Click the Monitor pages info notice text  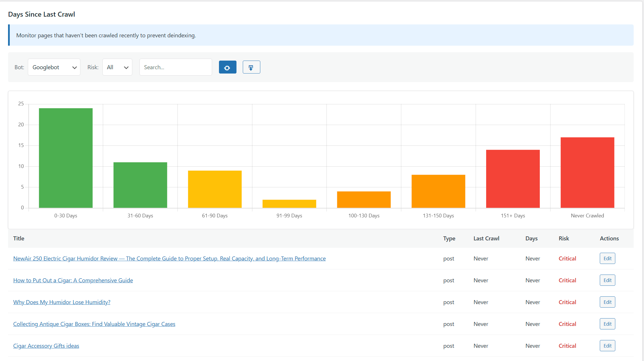[x=106, y=35]
